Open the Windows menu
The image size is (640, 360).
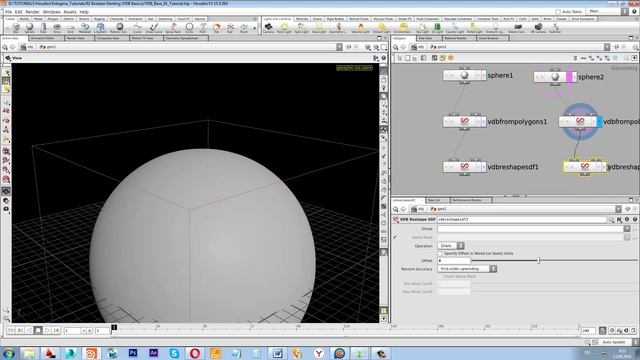click(51, 12)
